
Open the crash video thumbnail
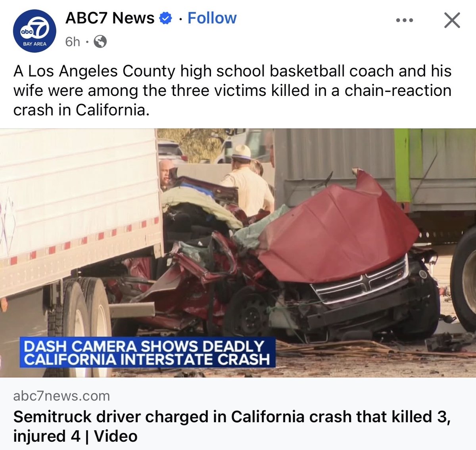[x=238, y=253]
